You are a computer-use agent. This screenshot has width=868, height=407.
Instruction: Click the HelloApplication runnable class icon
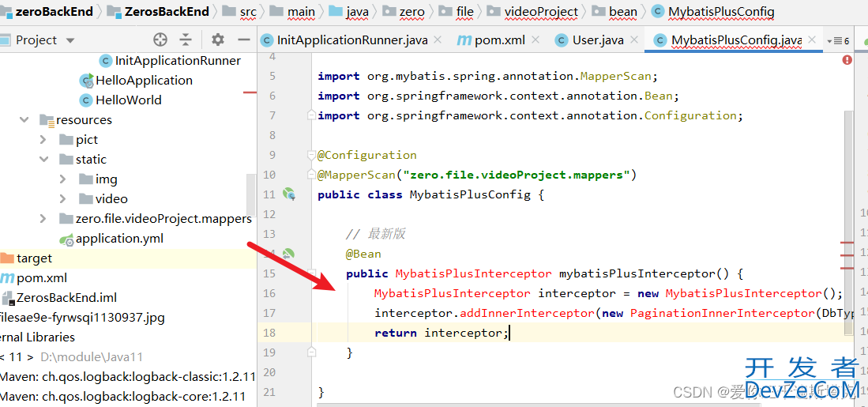click(86, 81)
